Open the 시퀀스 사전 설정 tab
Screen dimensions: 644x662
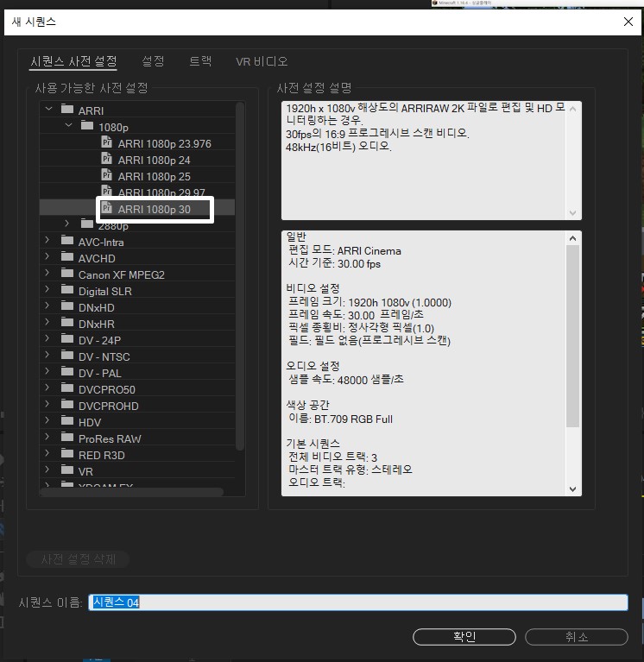click(x=73, y=61)
